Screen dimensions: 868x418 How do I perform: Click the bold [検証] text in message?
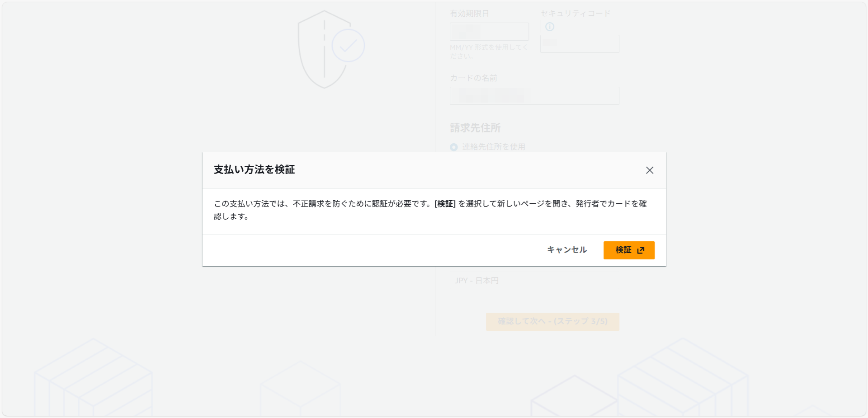445,204
